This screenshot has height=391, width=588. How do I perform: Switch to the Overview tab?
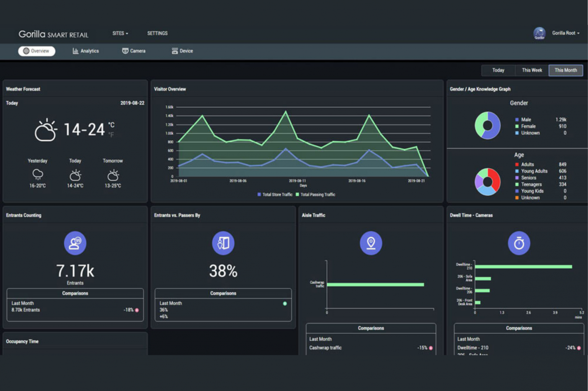pyautogui.click(x=36, y=51)
